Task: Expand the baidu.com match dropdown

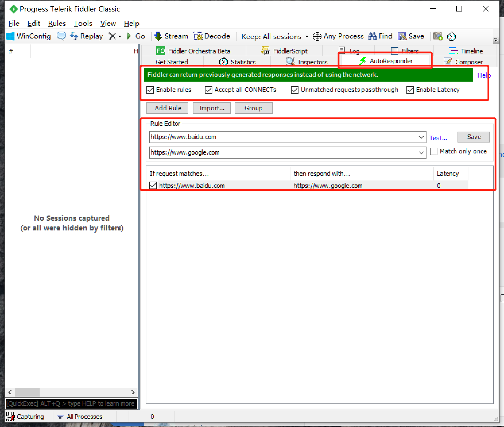Action: pyautogui.click(x=421, y=137)
